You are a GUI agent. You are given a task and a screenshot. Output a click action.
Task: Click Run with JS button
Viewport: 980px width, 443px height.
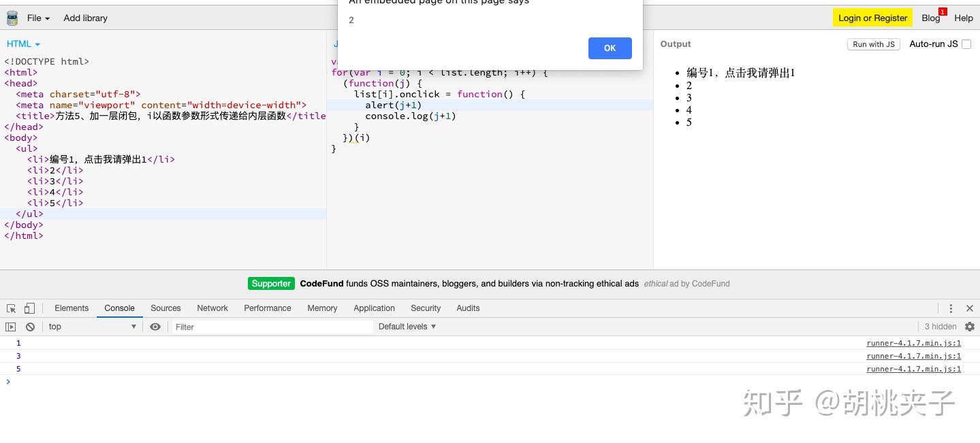[x=873, y=44]
